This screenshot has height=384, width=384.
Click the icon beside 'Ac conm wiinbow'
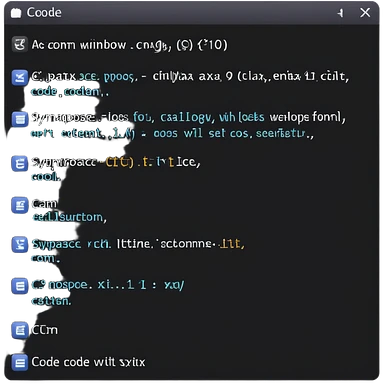pyautogui.click(x=20, y=44)
